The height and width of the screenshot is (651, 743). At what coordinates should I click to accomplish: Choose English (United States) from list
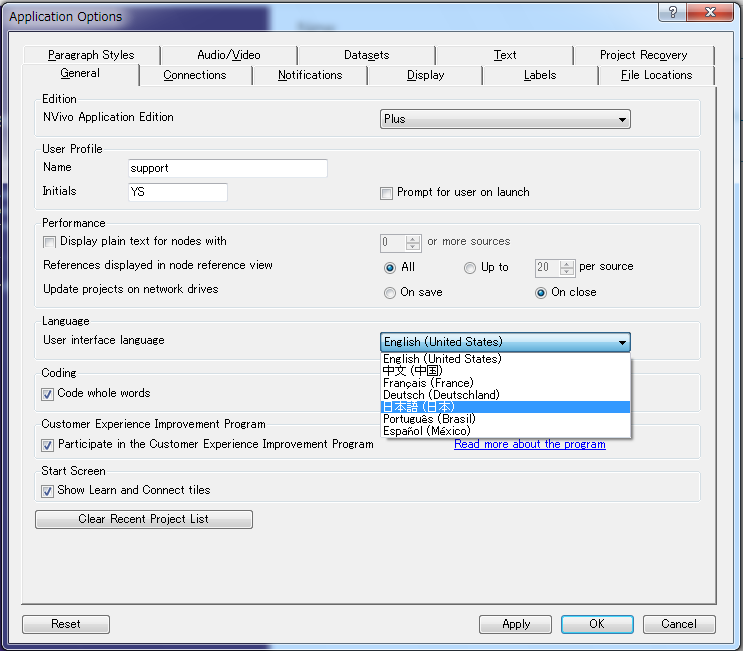(506, 359)
